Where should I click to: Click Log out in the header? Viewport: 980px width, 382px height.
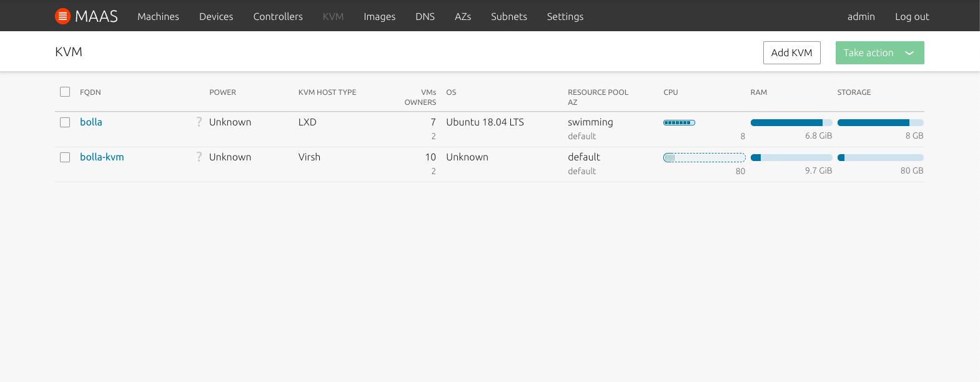[911, 16]
